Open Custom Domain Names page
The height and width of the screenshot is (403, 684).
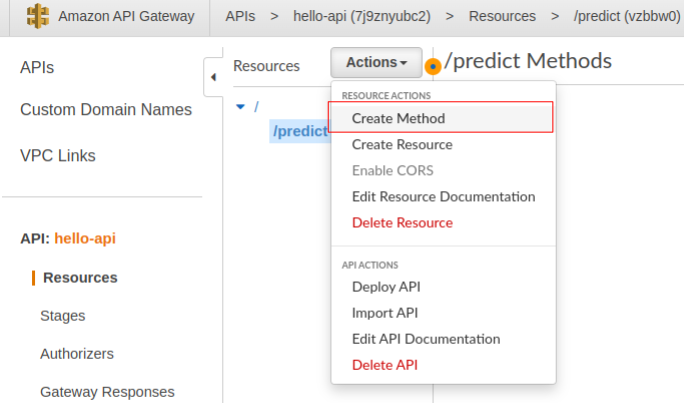tap(106, 109)
